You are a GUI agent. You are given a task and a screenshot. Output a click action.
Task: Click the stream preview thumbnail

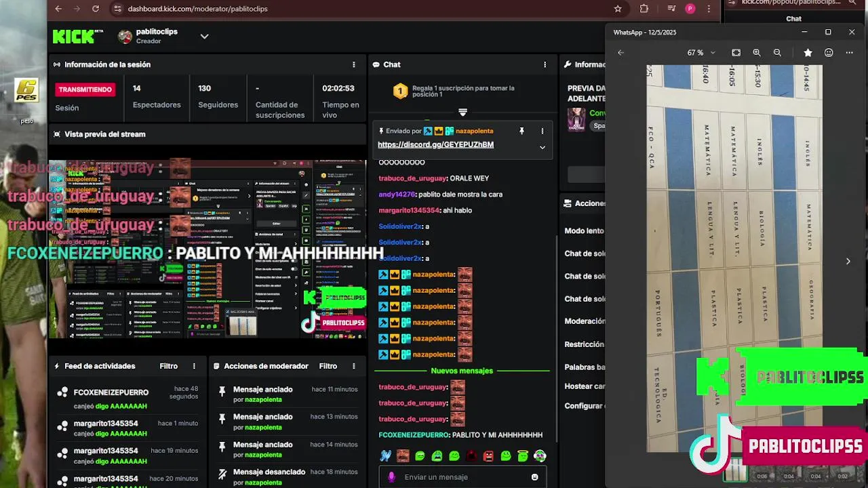click(x=208, y=249)
